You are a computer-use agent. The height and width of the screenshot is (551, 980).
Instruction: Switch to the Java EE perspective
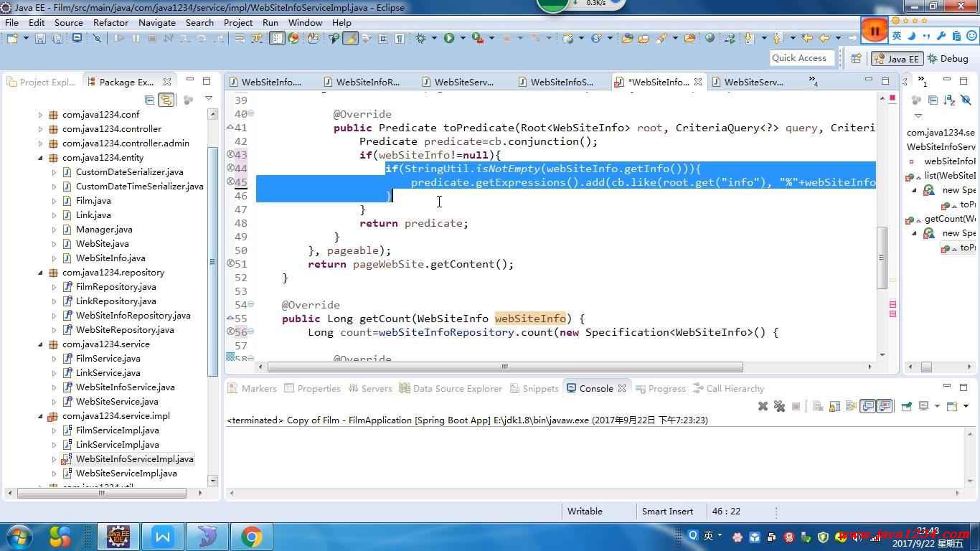(896, 59)
